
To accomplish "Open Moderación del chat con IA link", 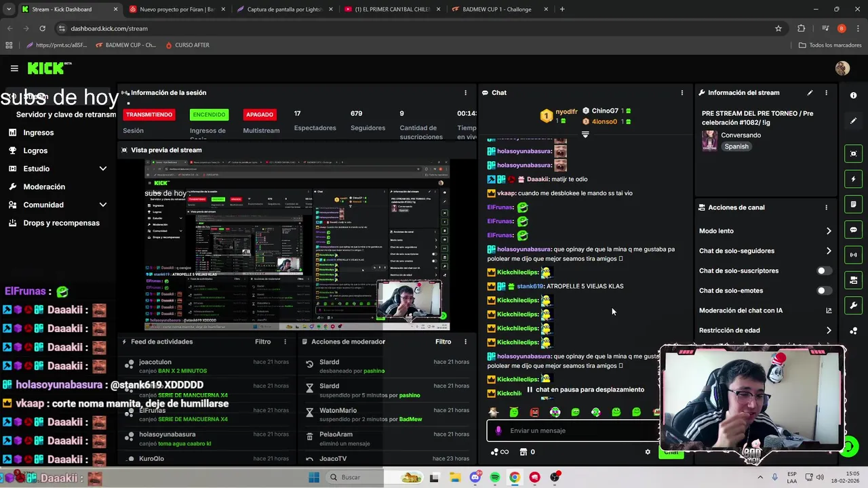I will (x=765, y=310).
